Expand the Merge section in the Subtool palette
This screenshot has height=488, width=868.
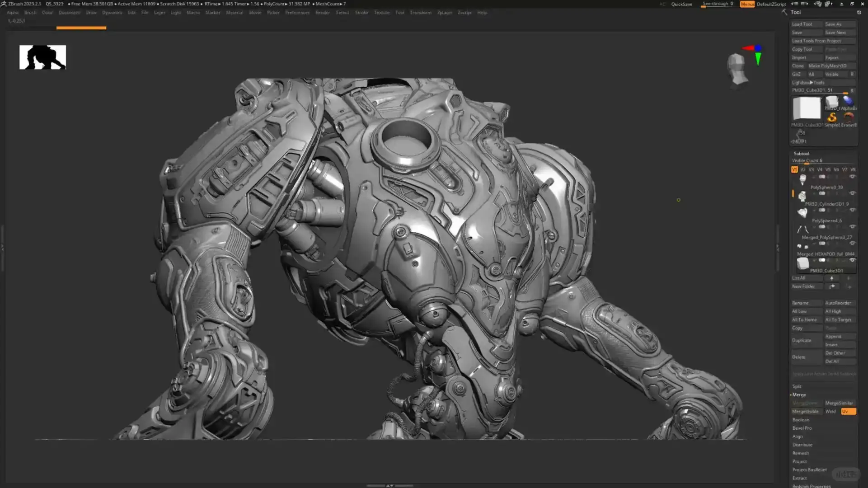(x=799, y=394)
